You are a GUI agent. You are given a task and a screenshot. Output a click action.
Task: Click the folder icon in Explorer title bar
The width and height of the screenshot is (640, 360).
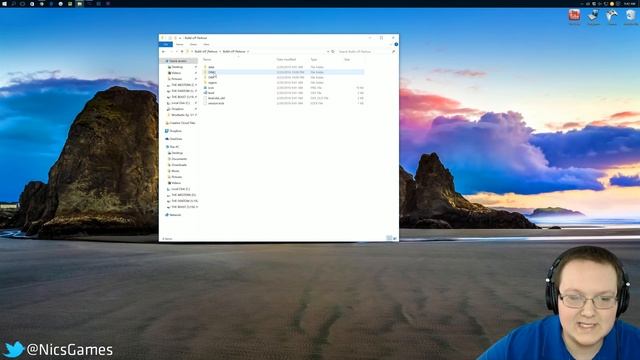pyautogui.click(x=162, y=38)
